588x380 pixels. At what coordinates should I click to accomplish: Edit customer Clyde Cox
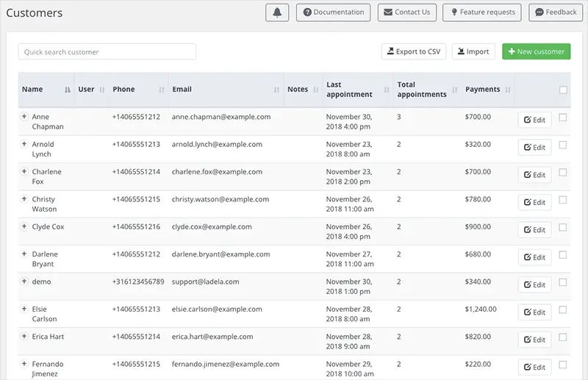coord(535,230)
